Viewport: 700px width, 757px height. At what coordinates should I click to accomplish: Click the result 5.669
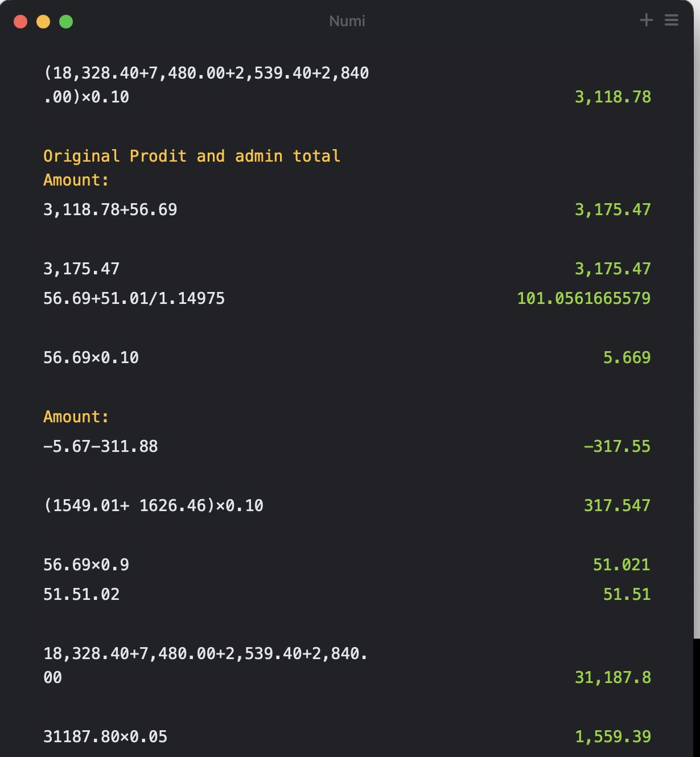tap(627, 357)
